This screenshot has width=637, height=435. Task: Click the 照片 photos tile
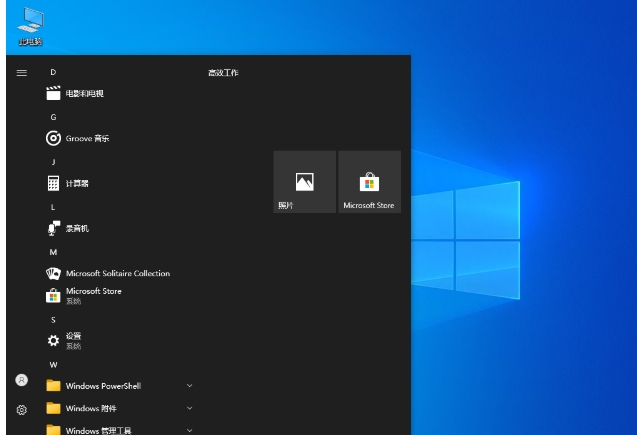[304, 182]
